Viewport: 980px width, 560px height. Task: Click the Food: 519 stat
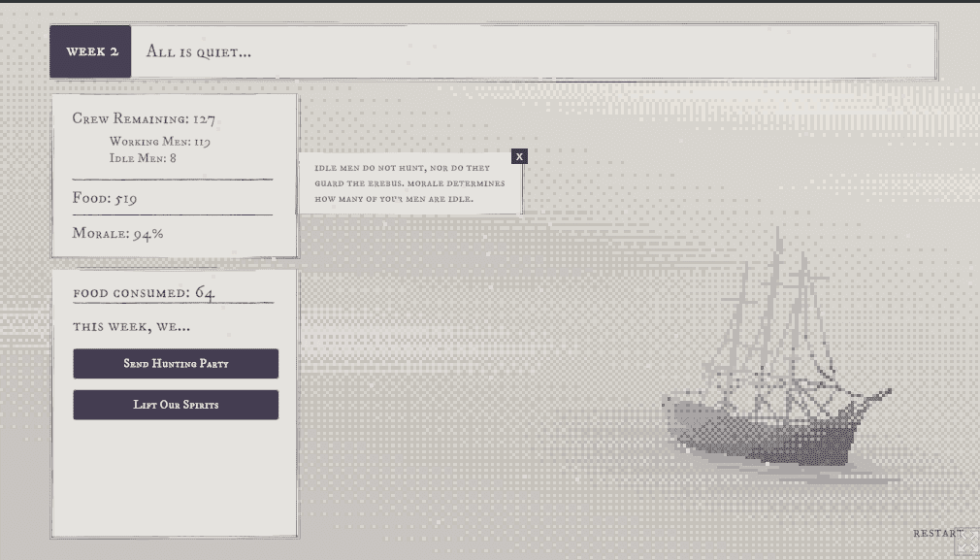tap(105, 199)
